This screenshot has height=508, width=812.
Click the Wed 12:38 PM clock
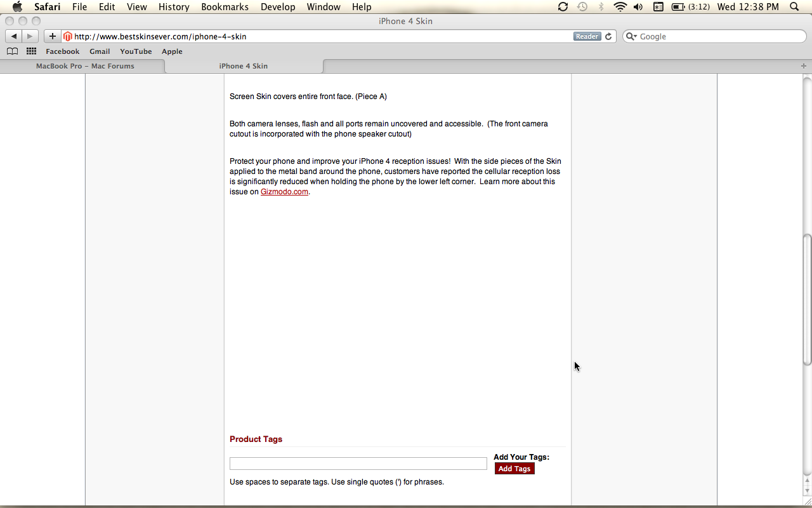(748, 6)
